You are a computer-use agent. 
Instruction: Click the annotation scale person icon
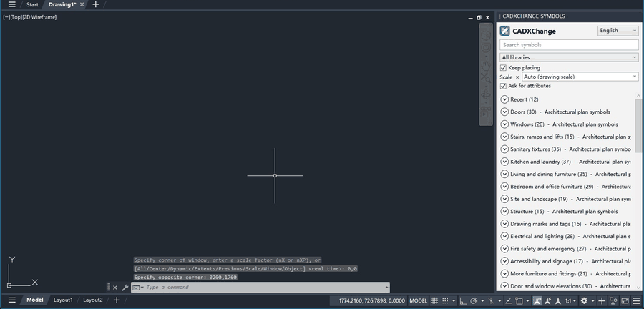coord(557,301)
